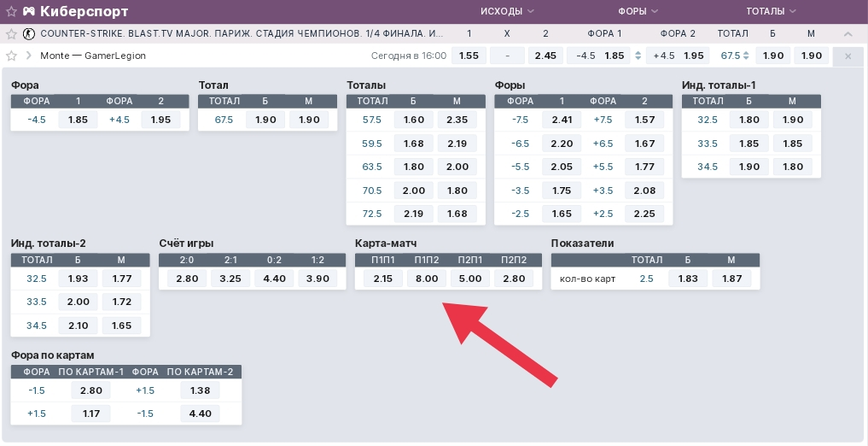Click the gamepad icon beside Киберспорт

pos(29,11)
